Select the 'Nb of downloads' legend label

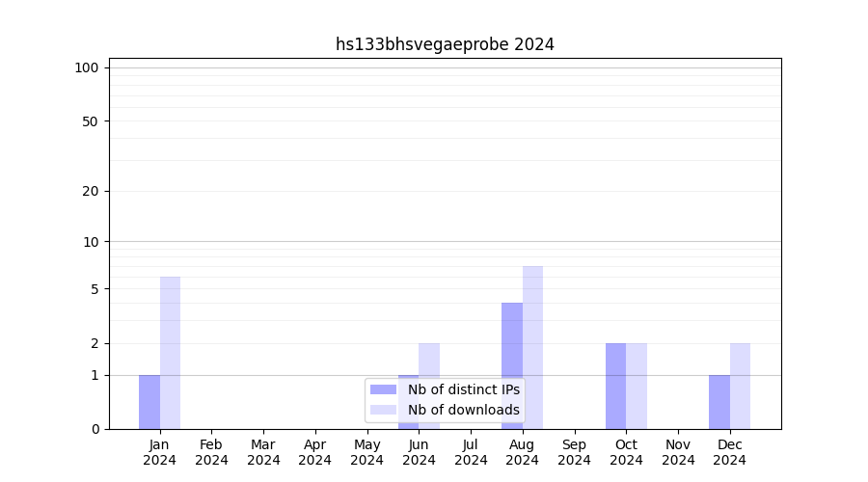coord(463,410)
